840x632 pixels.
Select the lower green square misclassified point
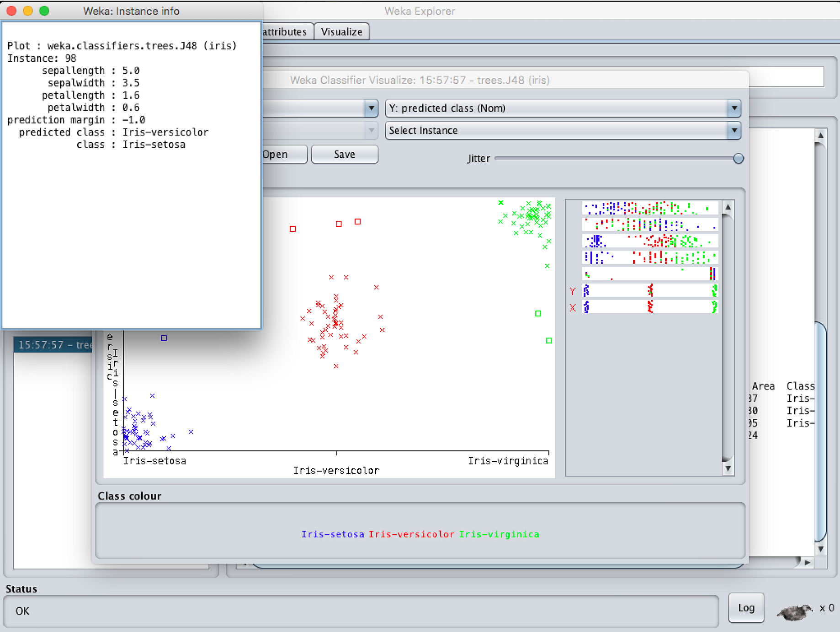549,340
